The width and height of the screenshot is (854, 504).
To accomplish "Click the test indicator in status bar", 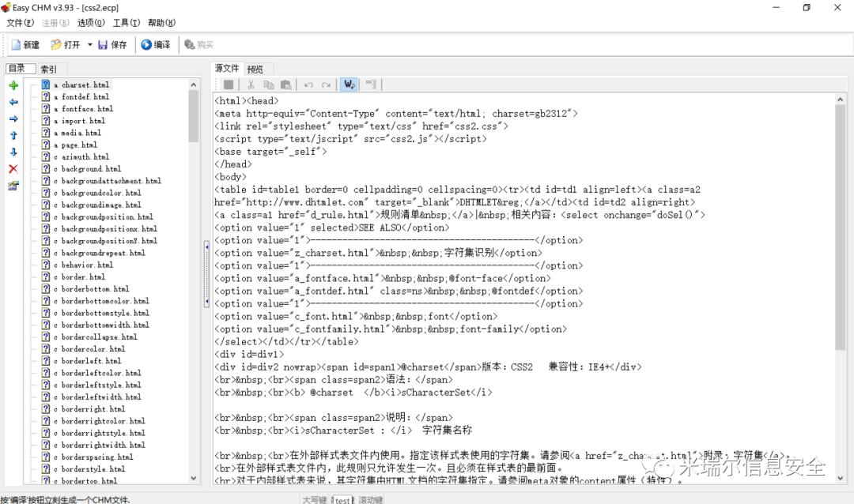I will point(343,499).
